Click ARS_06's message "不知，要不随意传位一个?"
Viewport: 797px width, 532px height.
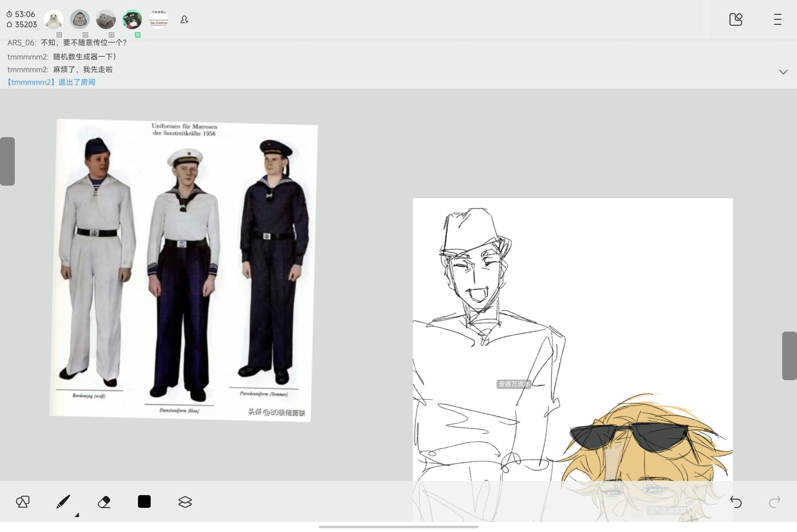tap(84, 43)
